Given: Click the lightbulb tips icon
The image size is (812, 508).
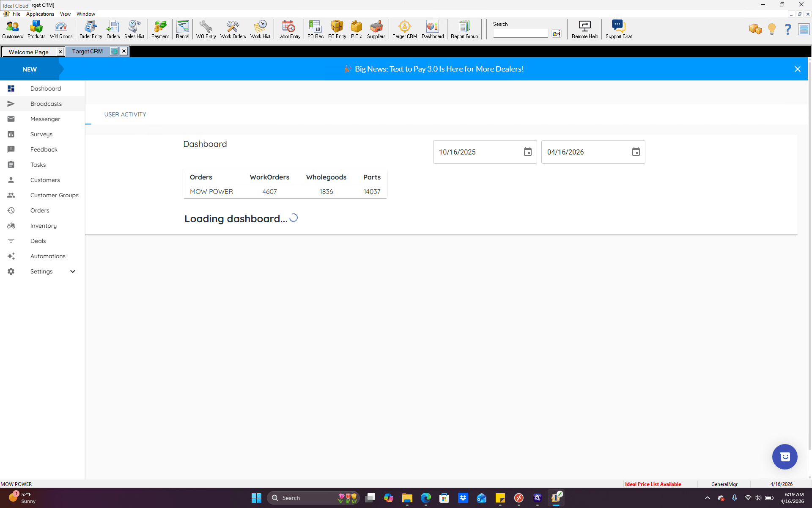Looking at the screenshot, I should click(772, 29).
